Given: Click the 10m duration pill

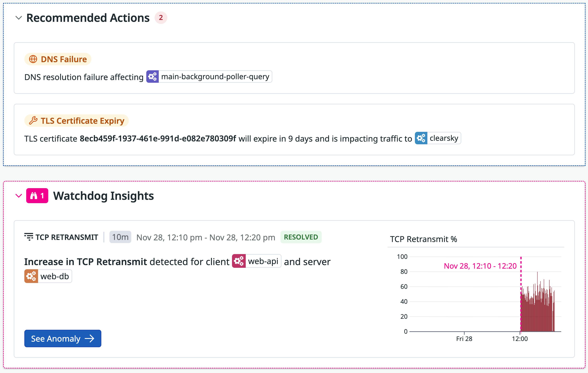Looking at the screenshot, I should 120,237.
